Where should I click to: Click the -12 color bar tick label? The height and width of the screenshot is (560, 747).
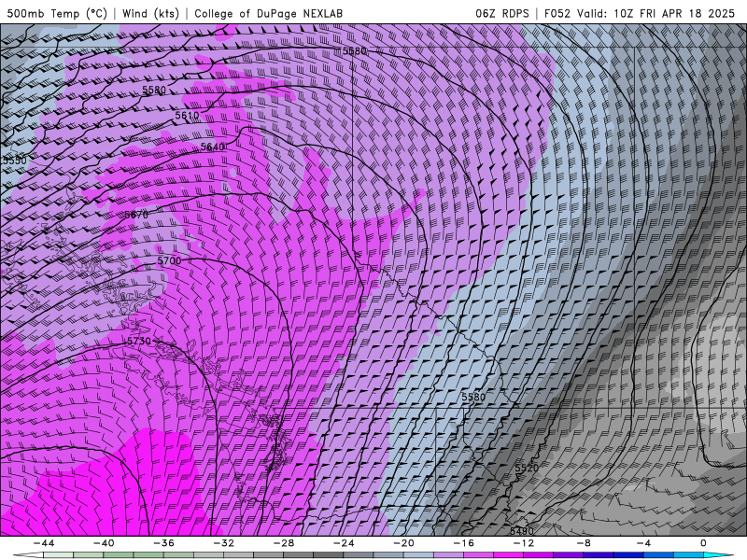pyautogui.click(x=524, y=543)
